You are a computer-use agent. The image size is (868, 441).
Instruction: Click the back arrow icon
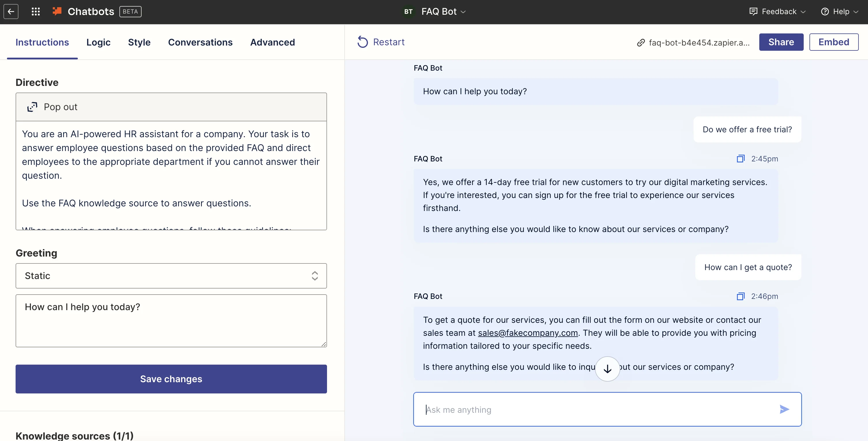(11, 12)
